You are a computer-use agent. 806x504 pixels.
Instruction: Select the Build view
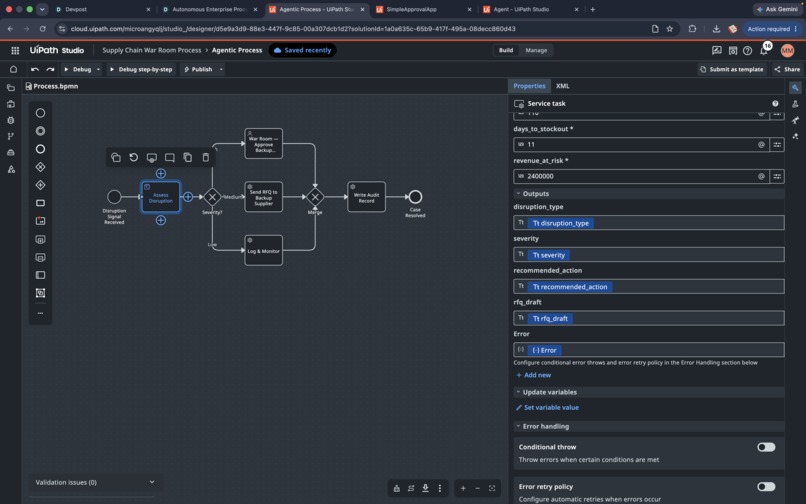tap(506, 50)
